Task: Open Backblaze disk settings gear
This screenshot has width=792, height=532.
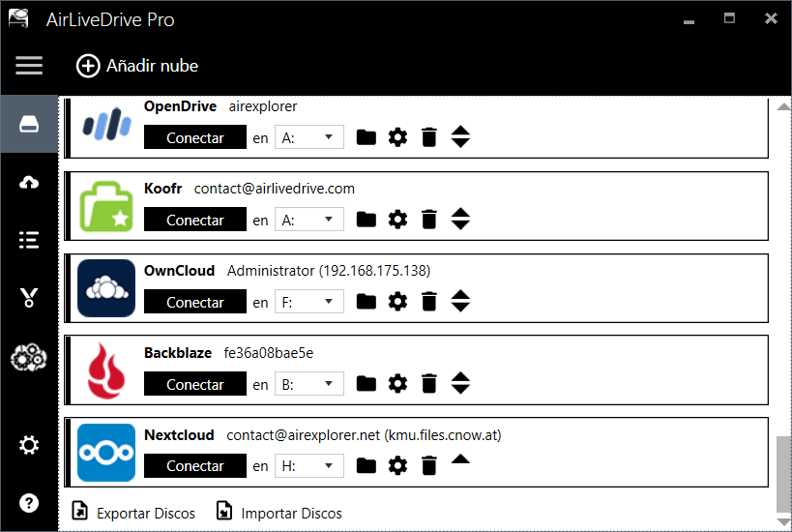Action: pyautogui.click(x=397, y=384)
